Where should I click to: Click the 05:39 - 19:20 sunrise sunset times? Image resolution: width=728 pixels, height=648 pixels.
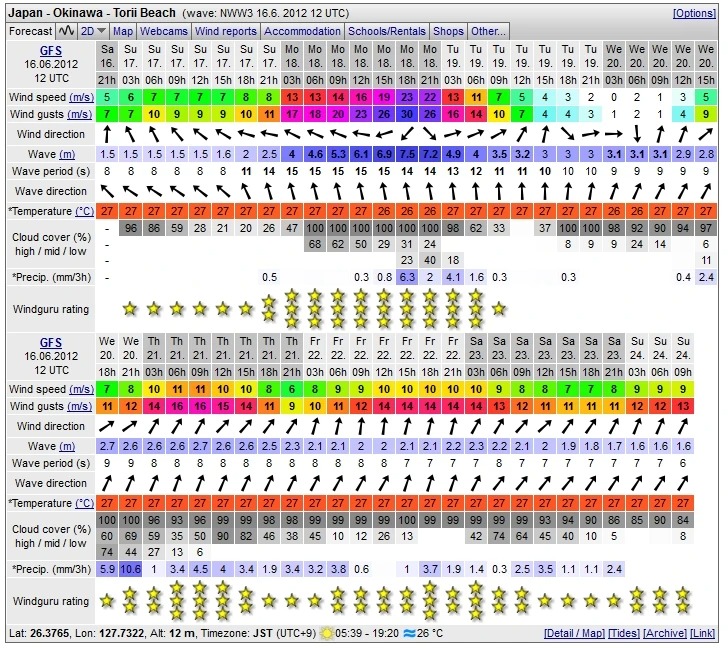[367, 633]
